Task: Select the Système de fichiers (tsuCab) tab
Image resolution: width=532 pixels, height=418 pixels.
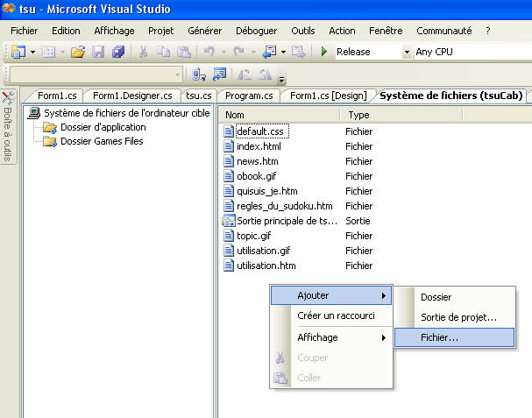Action: [x=450, y=96]
